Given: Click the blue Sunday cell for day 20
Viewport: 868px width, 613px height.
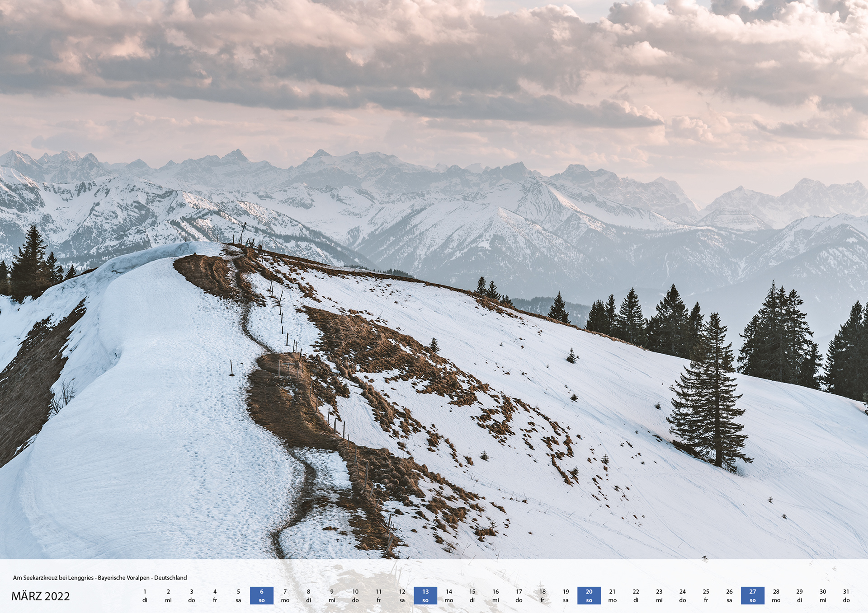Looking at the screenshot, I should [x=589, y=596].
